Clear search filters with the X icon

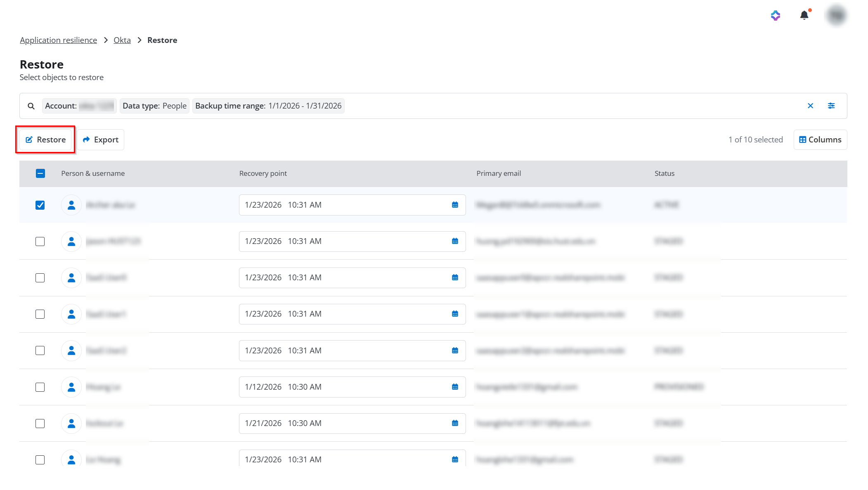point(810,106)
